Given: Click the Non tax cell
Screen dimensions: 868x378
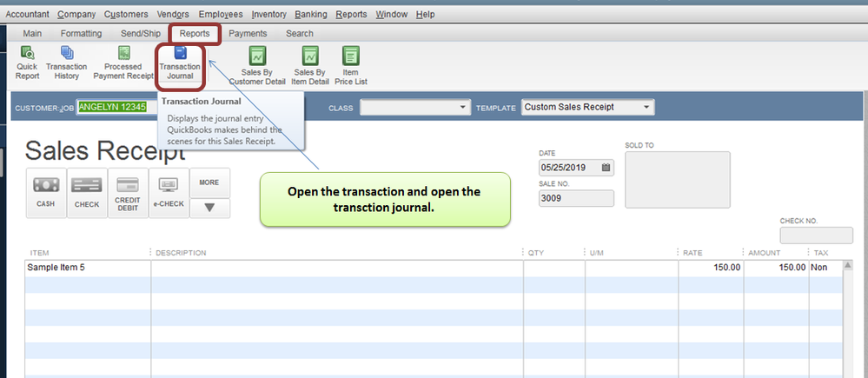Looking at the screenshot, I should pyautogui.click(x=825, y=268).
